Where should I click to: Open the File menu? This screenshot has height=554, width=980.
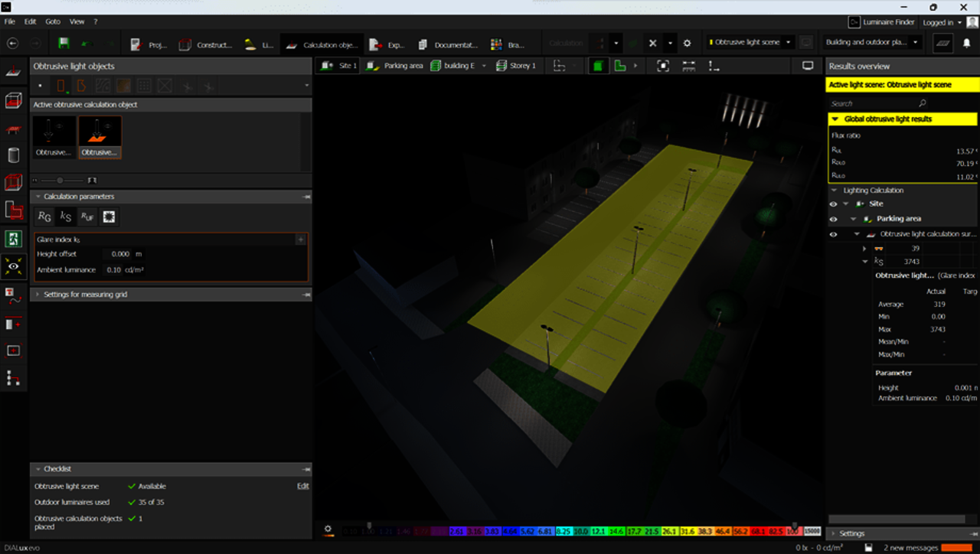10,21
